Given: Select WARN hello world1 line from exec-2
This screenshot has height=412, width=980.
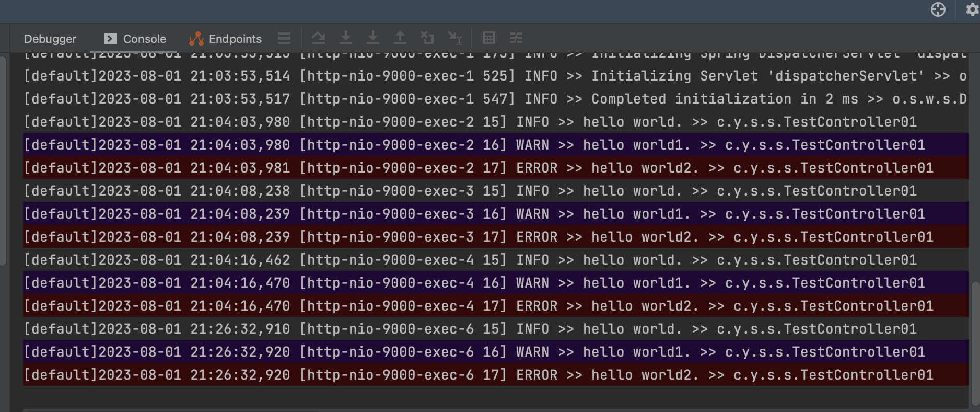Looking at the screenshot, I should (495, 145).
